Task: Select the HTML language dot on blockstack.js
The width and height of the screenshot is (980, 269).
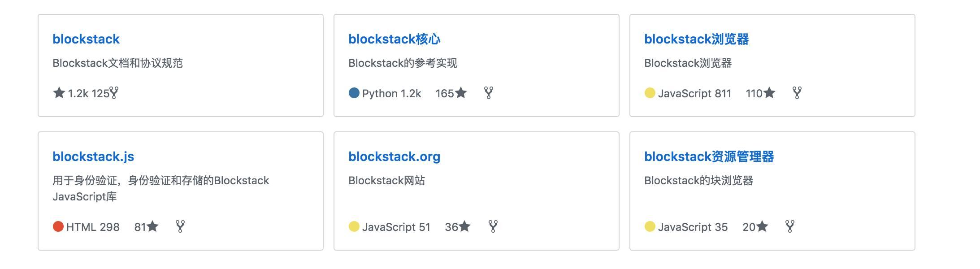Action: pos(59,227)
